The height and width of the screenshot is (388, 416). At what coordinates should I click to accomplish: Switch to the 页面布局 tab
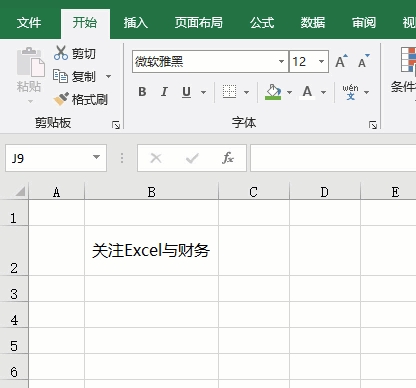pyautogui.click(x=199, y=23)
